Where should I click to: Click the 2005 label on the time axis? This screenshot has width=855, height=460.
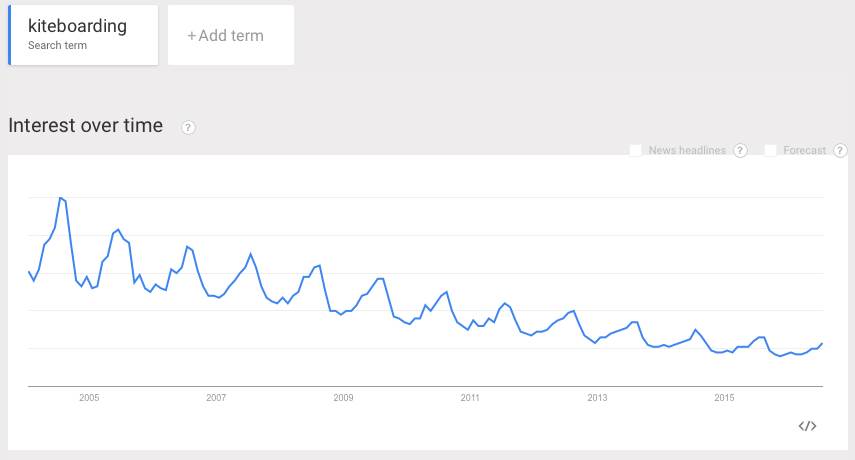[89, 398]
